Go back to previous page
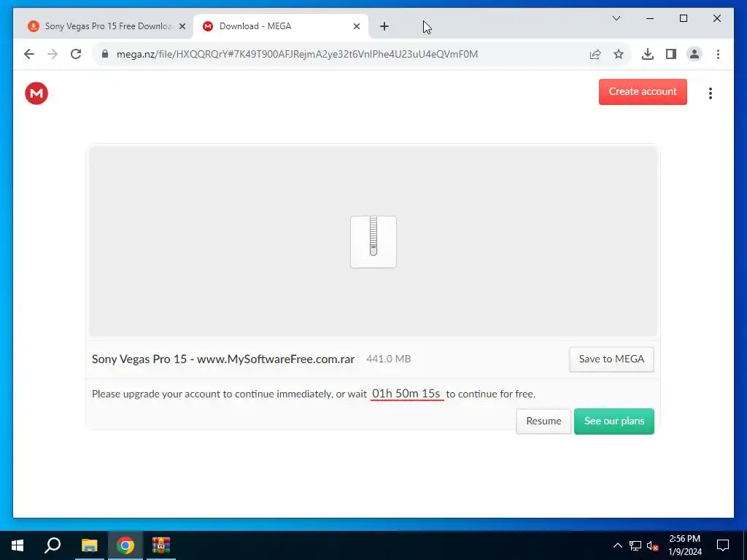Viewport: 747px width, 560px height. click(29, 54)
